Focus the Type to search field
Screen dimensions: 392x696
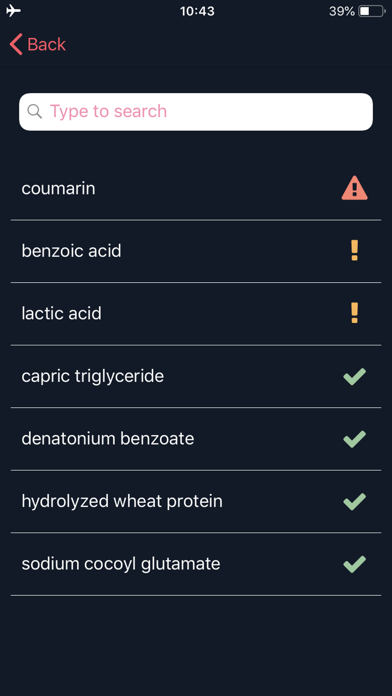coord(196,112)
